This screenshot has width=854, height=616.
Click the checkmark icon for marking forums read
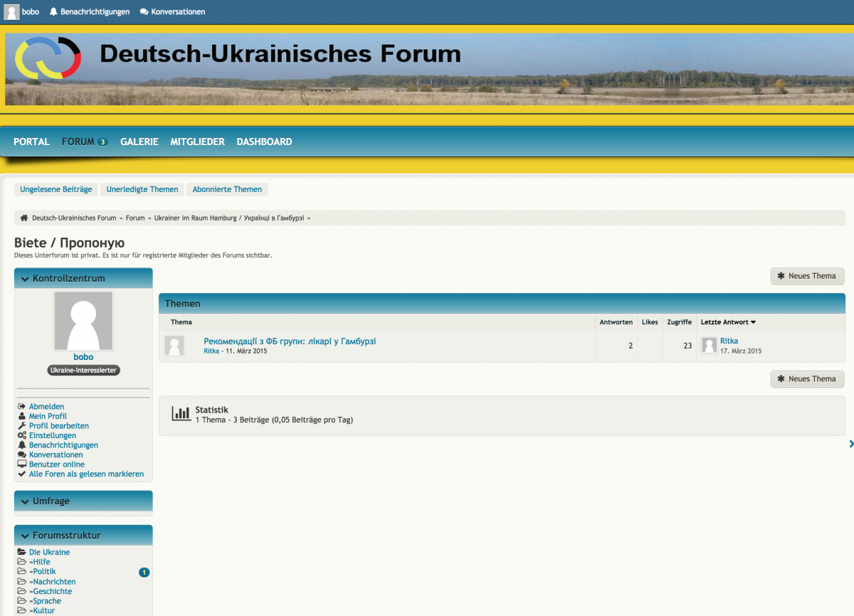coord(22,474)
